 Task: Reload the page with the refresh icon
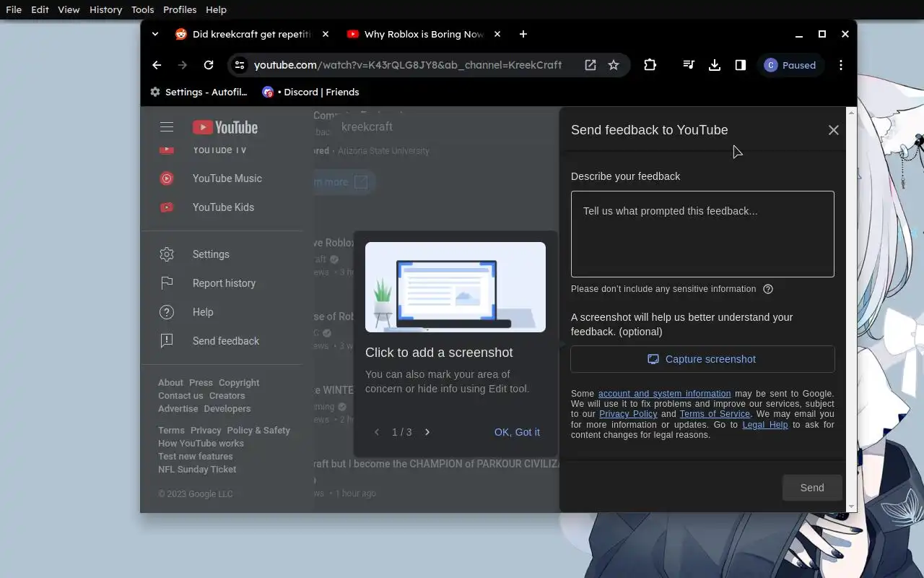[x=209, y=65]
